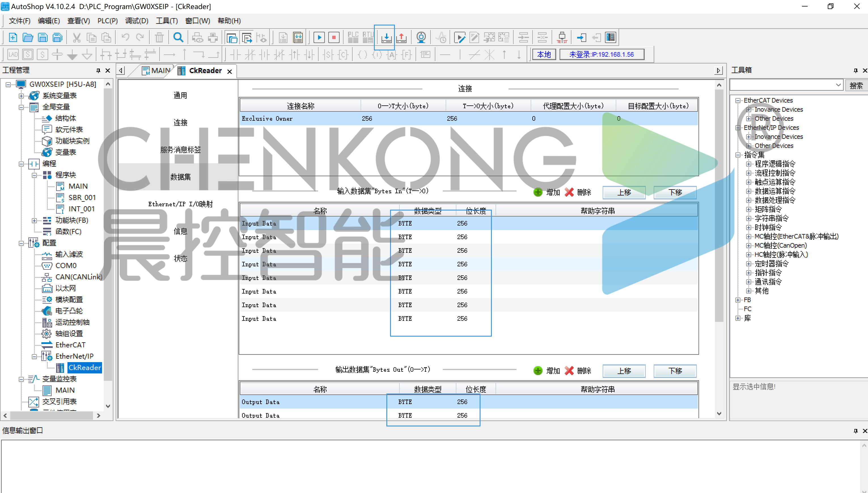Click the 上移 button for input dataset
Viewport: 868px width, 493px height.
[x=624, y=193]
